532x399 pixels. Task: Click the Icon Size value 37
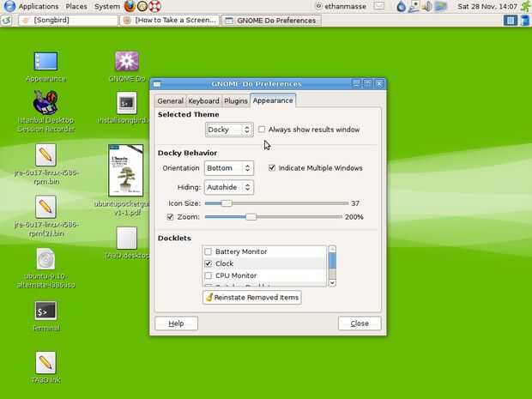355,203
